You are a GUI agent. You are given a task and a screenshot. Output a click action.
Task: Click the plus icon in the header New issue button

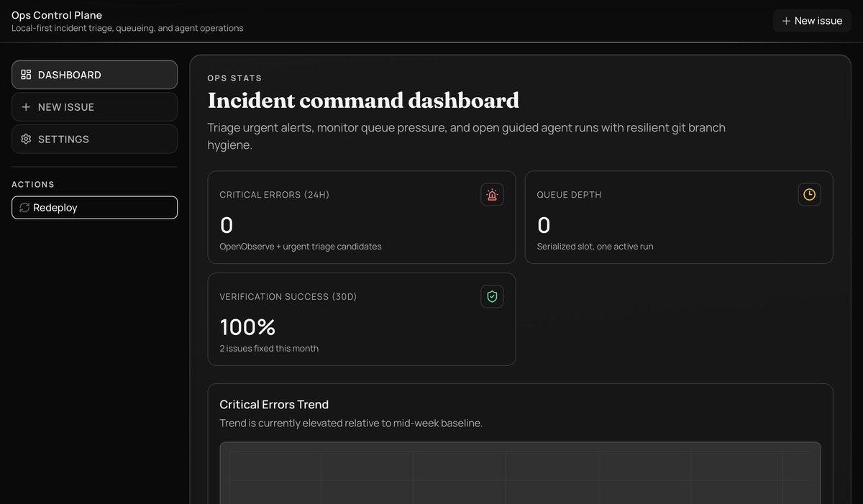tap(786, 21)
